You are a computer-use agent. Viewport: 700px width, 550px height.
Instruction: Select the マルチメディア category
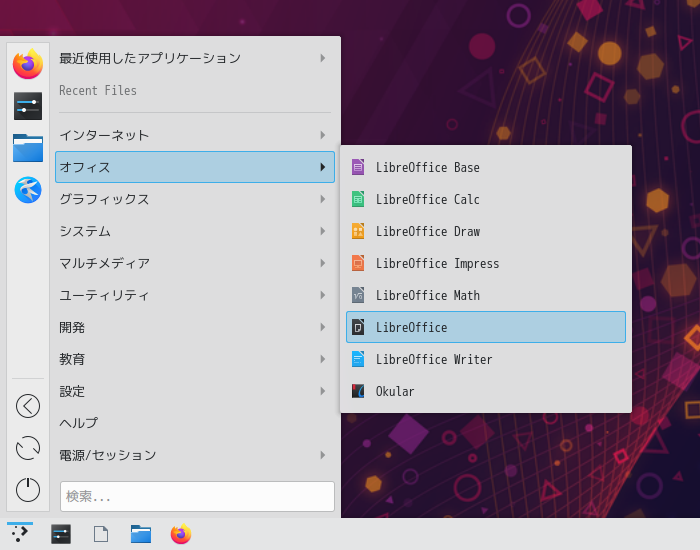(x=195, y=263)
